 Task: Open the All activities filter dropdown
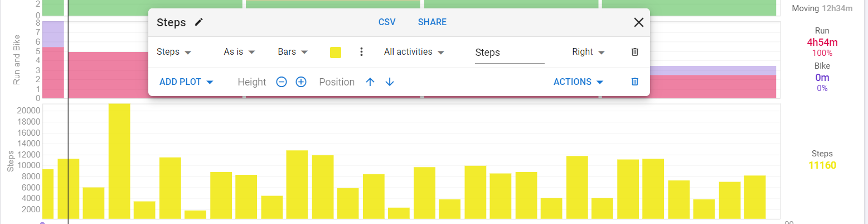click(x=414, y=52)
